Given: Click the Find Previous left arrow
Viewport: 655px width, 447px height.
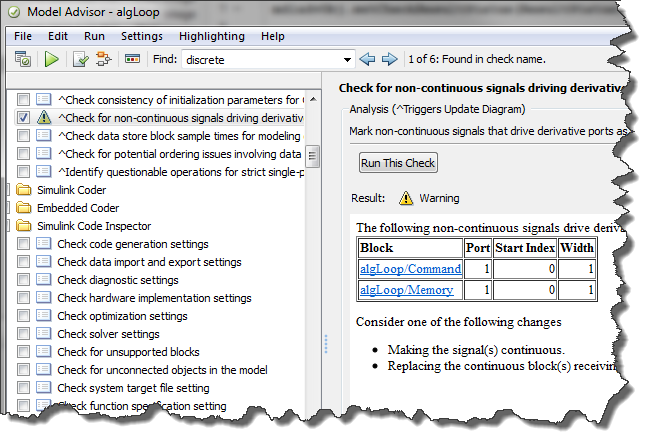Looking at the screenshot, I should click(x=367, y=59).
